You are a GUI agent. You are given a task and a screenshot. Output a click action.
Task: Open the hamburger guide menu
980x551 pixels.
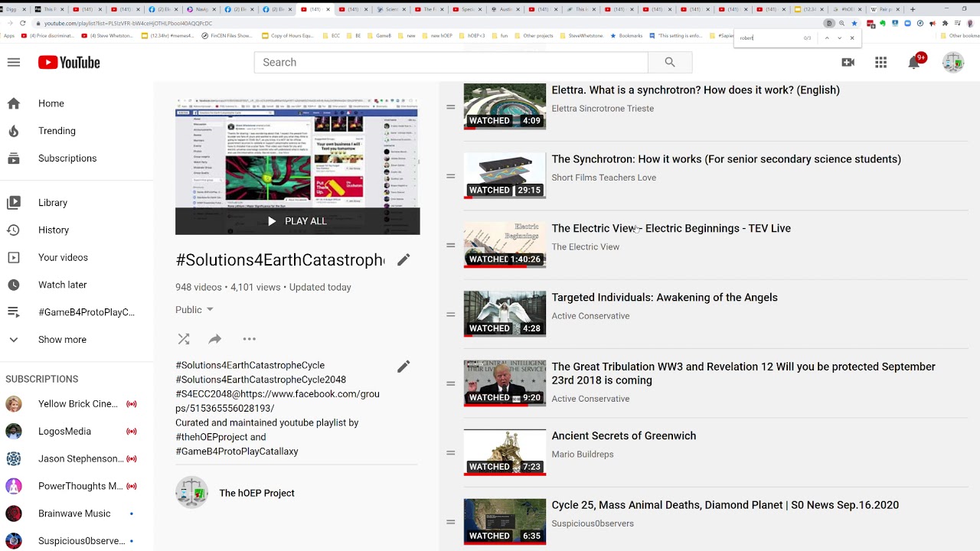[14, 62]
